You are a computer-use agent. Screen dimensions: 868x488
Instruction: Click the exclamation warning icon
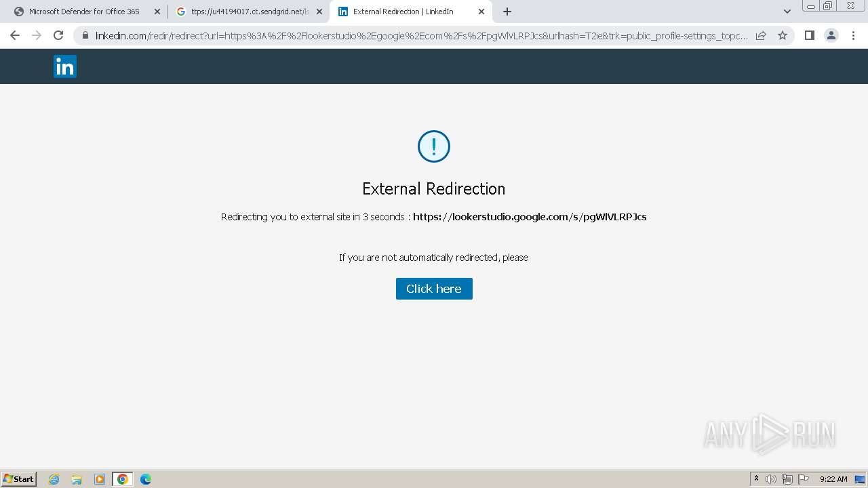pyautogui.click(x=434, y=146)
